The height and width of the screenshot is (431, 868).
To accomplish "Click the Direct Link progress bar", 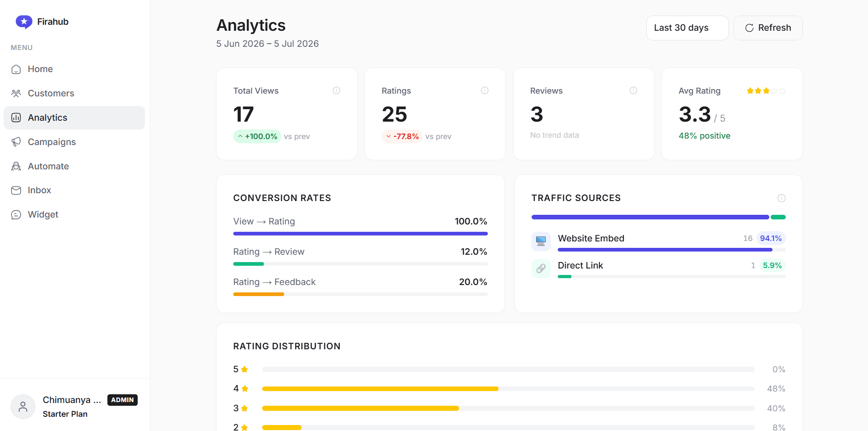I will click(x=672, y=277).
